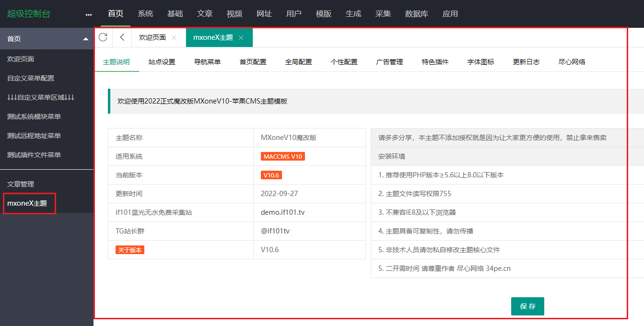644x326 pixels.
Task: Switch to the 导航菜单 settings tab
Action: (208, 62)
